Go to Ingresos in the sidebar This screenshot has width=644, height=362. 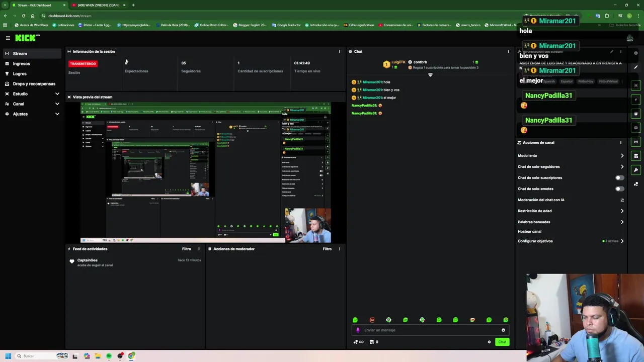pos(32,64)
